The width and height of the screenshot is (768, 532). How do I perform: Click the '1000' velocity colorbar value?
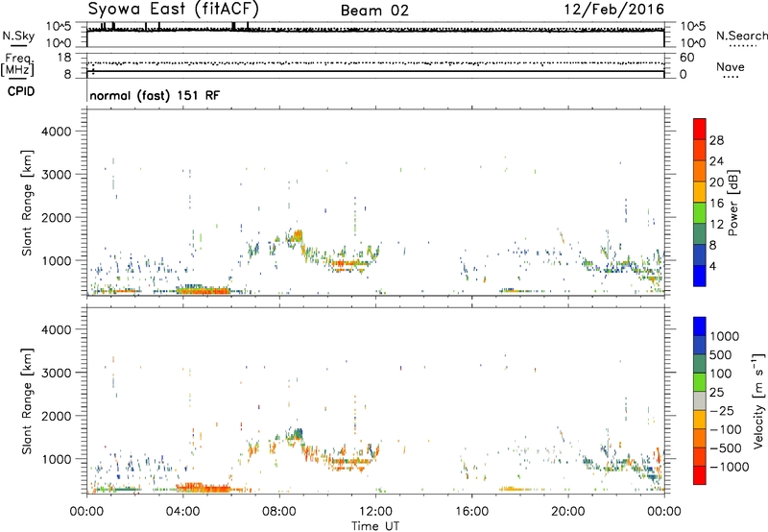coord(724,336)
